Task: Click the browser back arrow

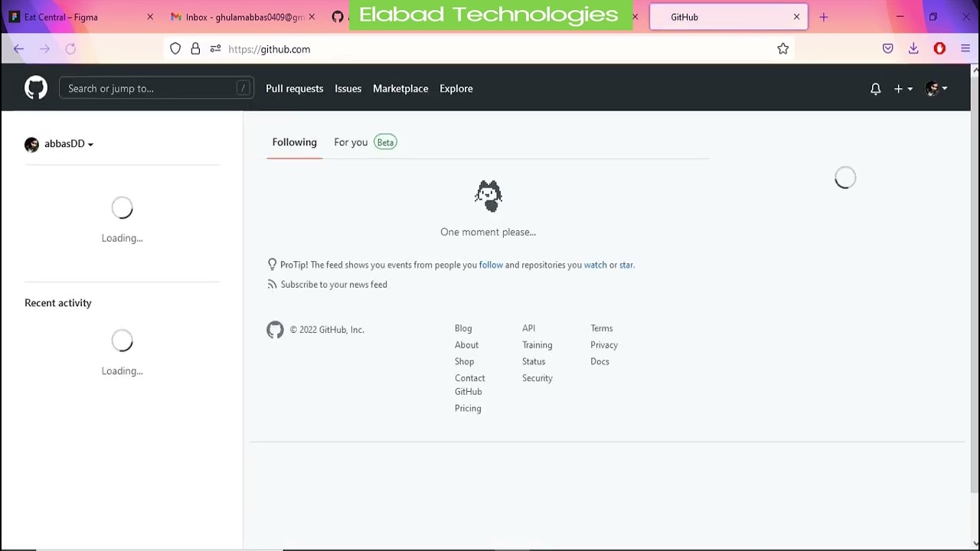Action: pos(18,49)
